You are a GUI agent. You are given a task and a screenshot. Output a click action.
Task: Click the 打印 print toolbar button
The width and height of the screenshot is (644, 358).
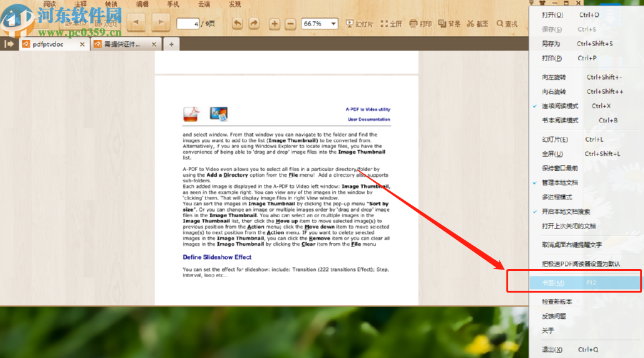(420, 24)
